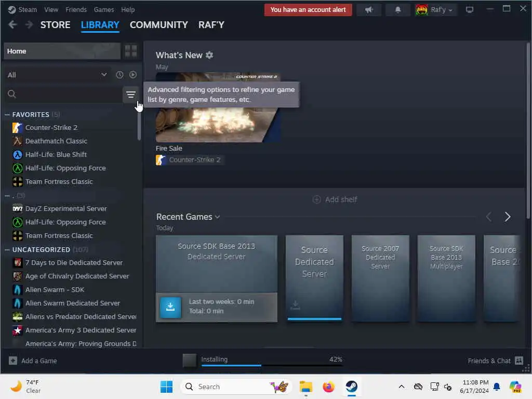Viewport: 532px width, 399px height.
Task: Go forward with the right arrow
Action: (x=29, y=25)
